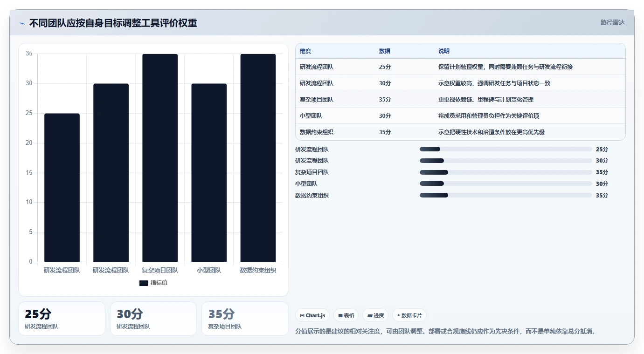Open the stat card showing 30分 研发流程团队

point(153,319)
